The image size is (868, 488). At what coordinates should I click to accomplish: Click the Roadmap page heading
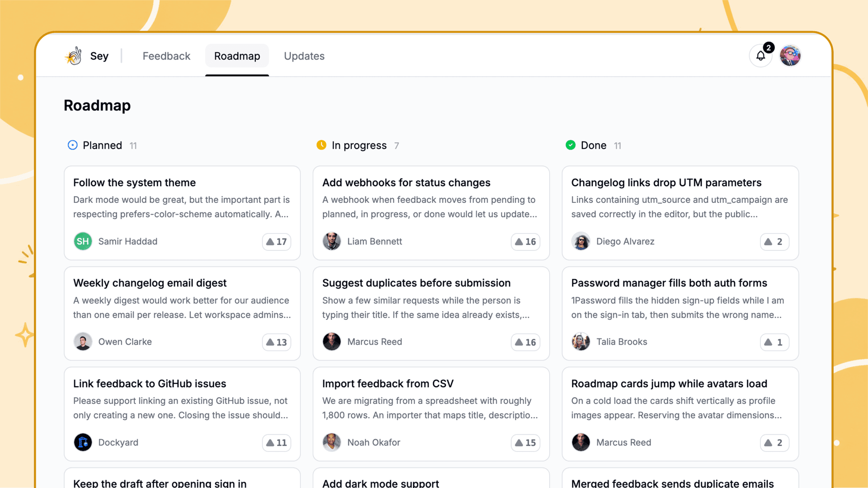point(97,105)
